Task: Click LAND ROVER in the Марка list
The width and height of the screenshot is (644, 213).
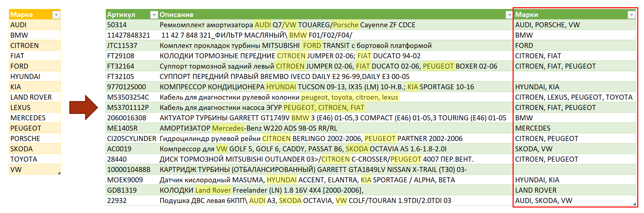Action: click(x=35, y=97)
